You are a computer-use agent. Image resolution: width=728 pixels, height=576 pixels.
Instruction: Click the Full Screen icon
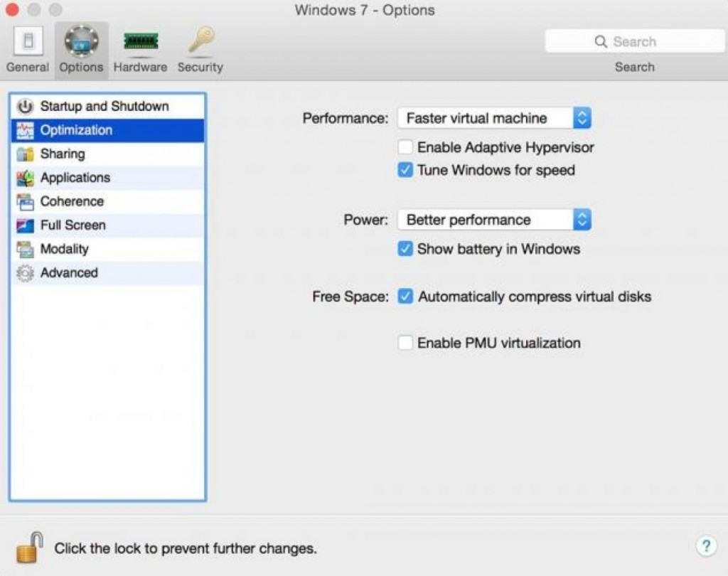(25, 225)
